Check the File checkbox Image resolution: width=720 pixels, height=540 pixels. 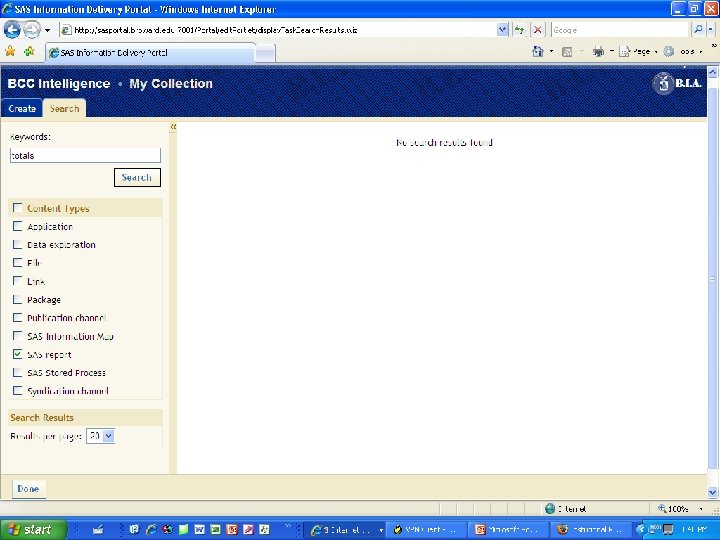point(17,263)
